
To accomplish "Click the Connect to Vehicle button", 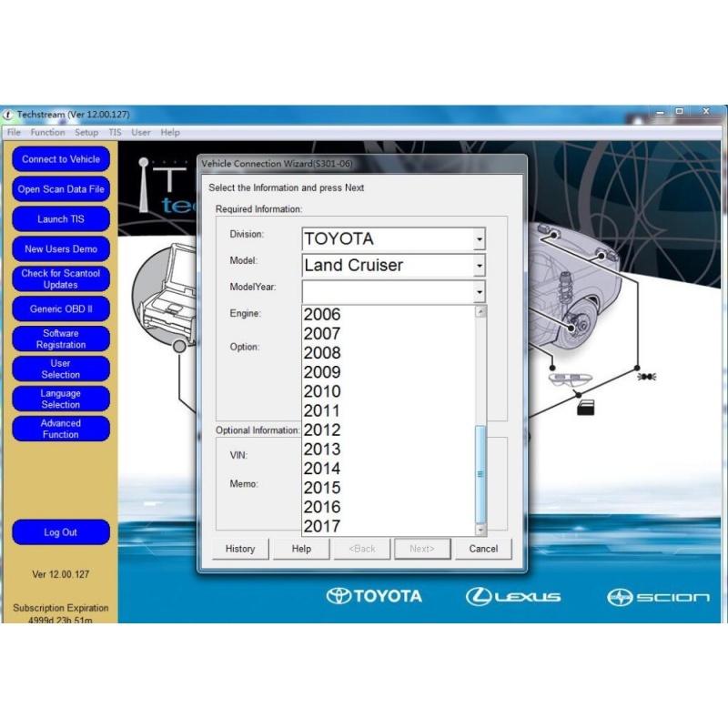I will tap(61, 159).
